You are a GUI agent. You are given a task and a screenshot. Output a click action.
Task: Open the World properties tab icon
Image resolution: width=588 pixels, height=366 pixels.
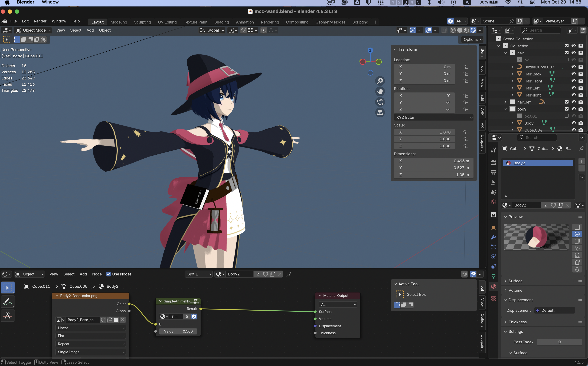[x=494, y=202]
